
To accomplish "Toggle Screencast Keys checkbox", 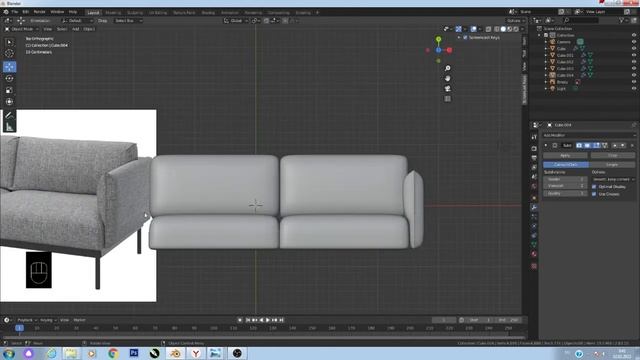I will (465, 38).
